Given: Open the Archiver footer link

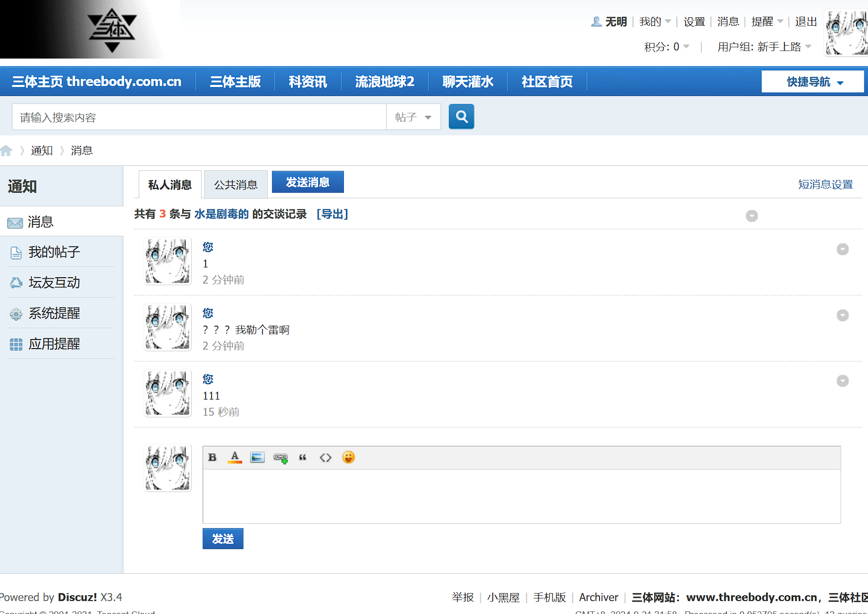Looking at the screenshot, I should click(x=599, y=597).
